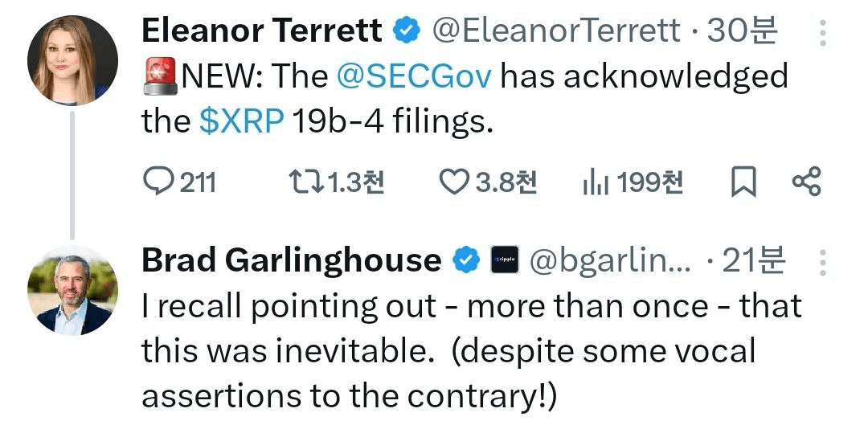Bookmark Eleanor Terrett's tweet
The image size is (868, 425).
coord(743,183)
